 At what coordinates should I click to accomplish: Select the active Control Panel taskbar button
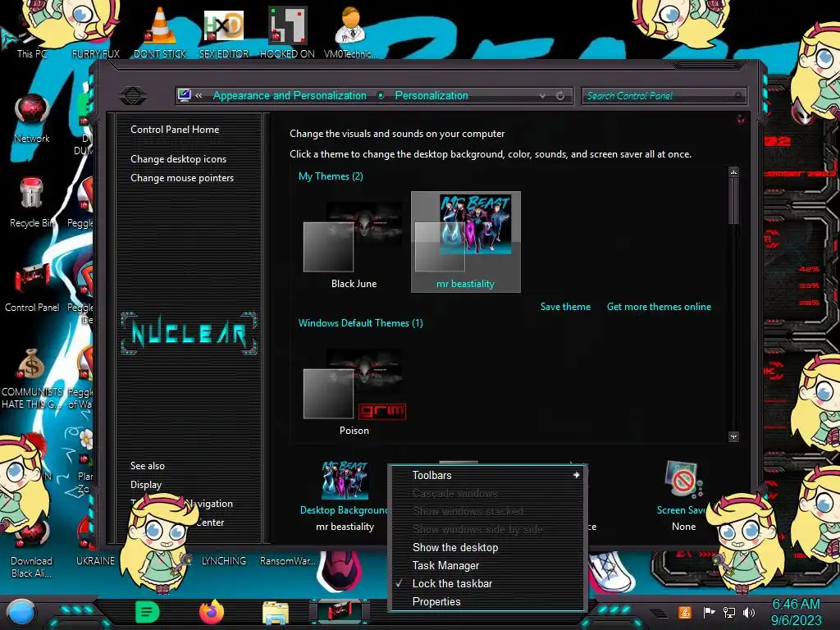click(340, 612)
